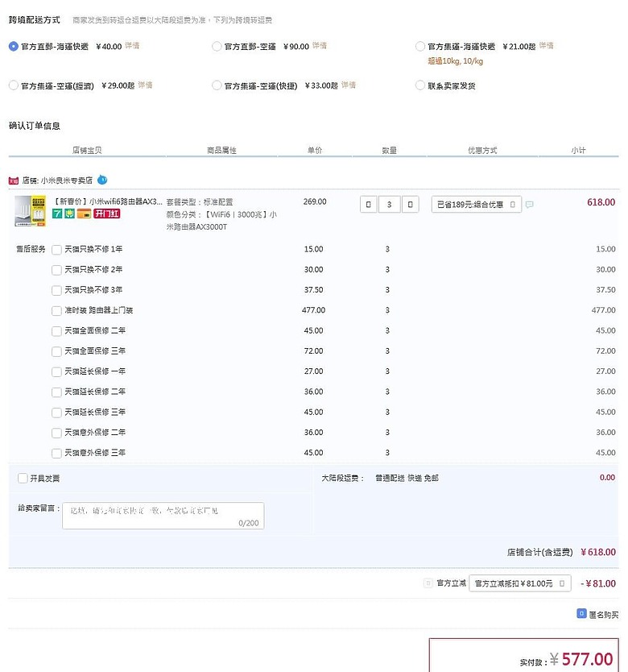Open the AX3000T router product thumbnail
The width and height of the screenshot is (628, 672).
click(30, 211)
